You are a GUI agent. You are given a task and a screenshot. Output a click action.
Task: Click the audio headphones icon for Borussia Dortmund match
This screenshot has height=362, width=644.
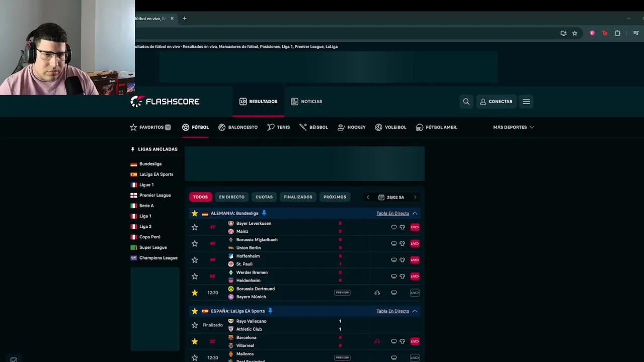(377, 293)
